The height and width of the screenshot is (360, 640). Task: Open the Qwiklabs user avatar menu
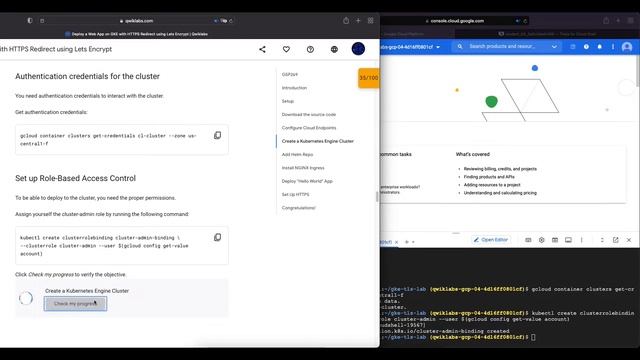(358, 49)
